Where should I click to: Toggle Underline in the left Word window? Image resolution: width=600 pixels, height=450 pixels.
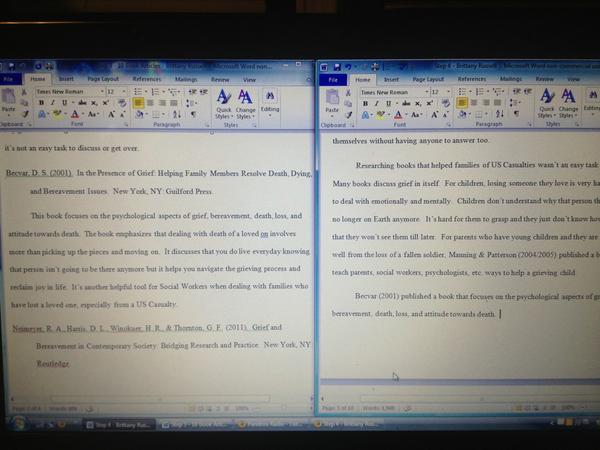[x=64, y=103]
